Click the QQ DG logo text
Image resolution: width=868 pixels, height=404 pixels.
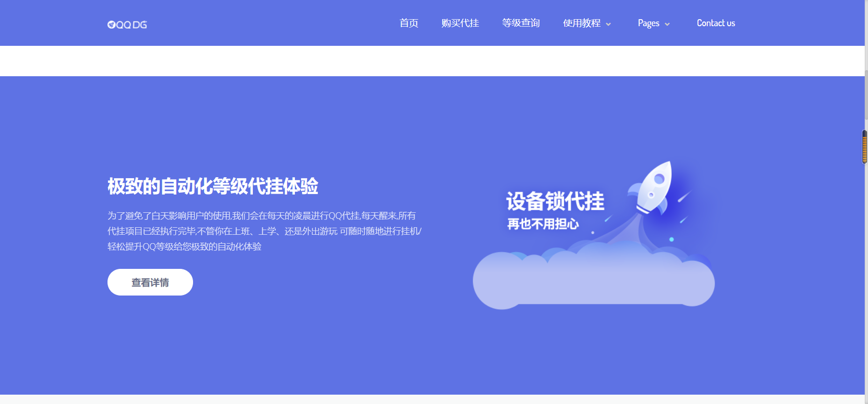pos(131,25)
